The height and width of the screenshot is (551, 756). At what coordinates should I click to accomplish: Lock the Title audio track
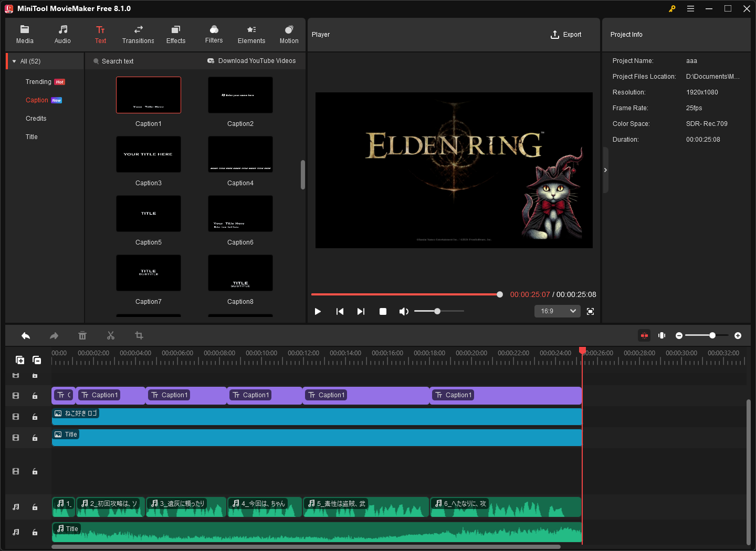pos(35,533)
